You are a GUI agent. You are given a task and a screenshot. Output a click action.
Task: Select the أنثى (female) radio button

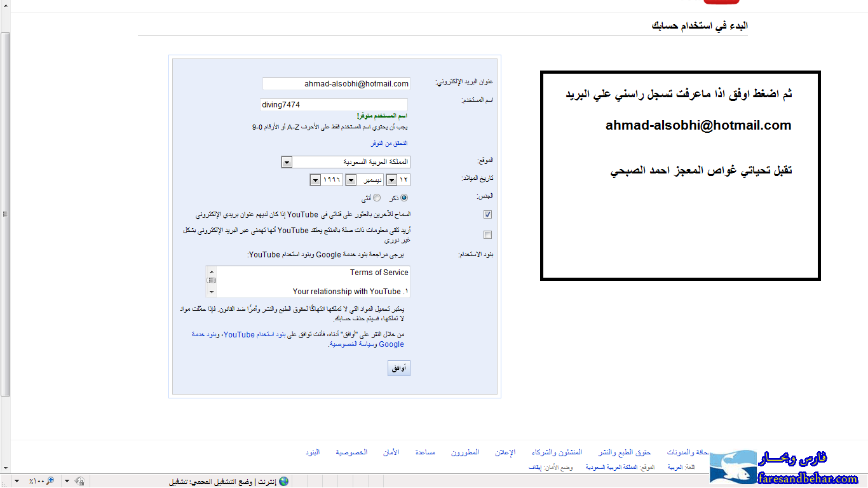[x=377, y=198]
